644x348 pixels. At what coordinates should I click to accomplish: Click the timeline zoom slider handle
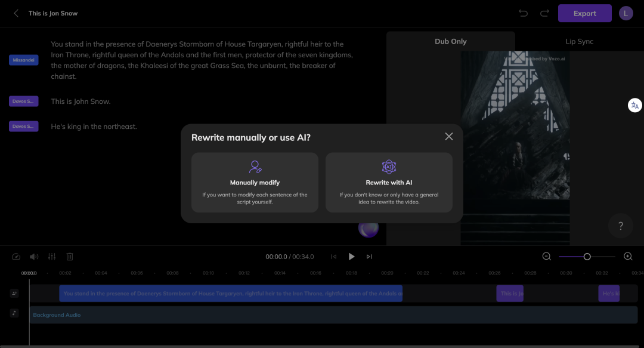(x=587, y=257)
